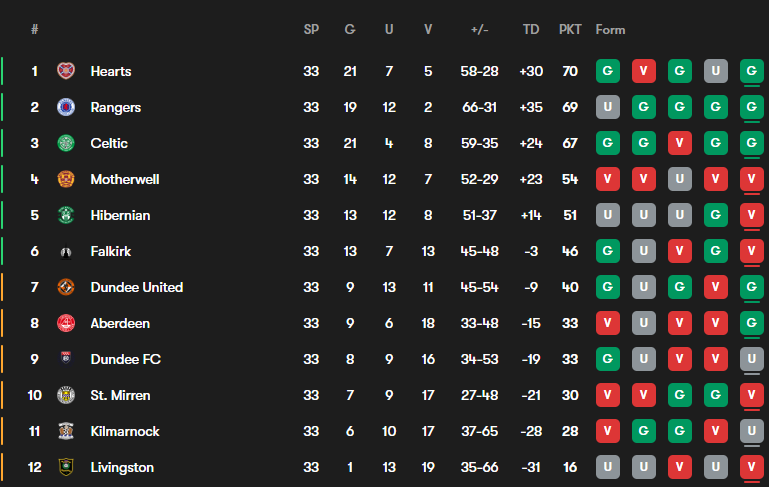Click Livingston's last red V form badge
Image resolution: width=769 pixels, height=487 pixels.
click(752, 467)
